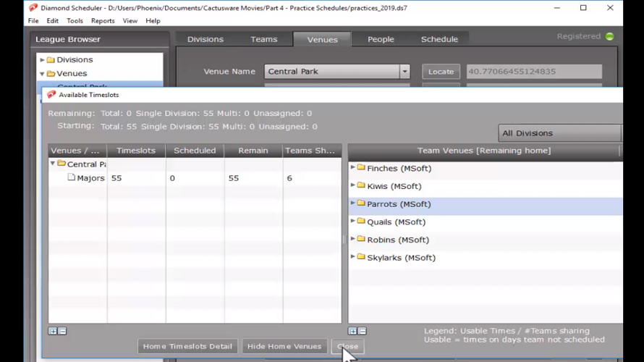This screenshot has height=362, width=644.
Task: Open the Venue Name dropdown arrow
Action: point(404,72)
